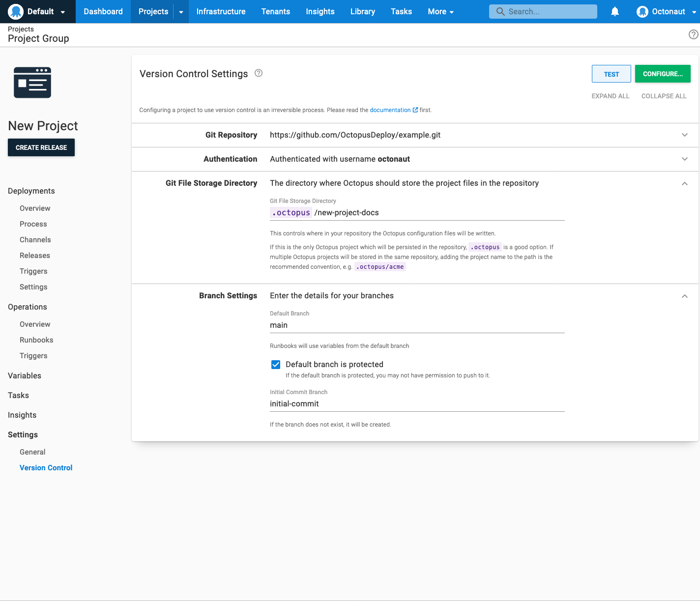This screenshot has width=700, height=601.
Task: Click the TEST button
Action: click(x=611, y=73)
